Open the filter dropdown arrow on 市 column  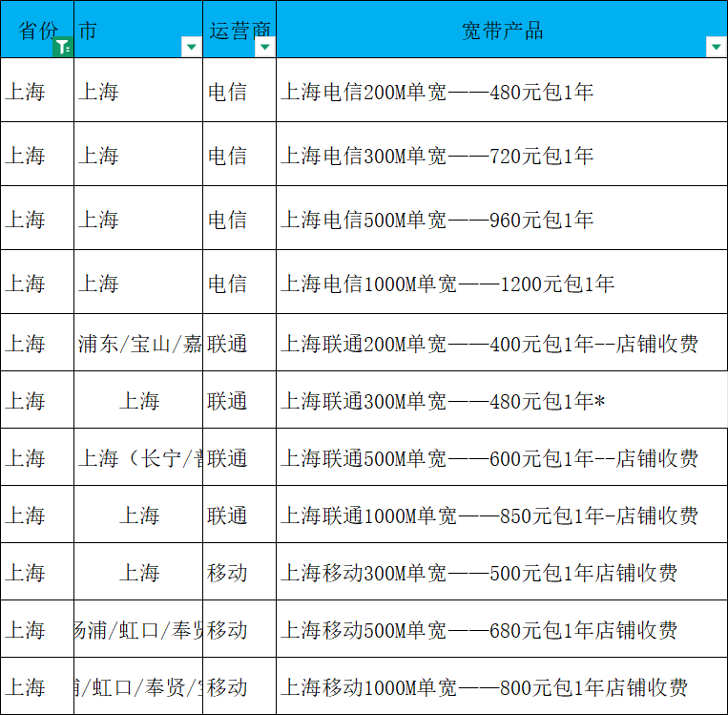(191, 47)
